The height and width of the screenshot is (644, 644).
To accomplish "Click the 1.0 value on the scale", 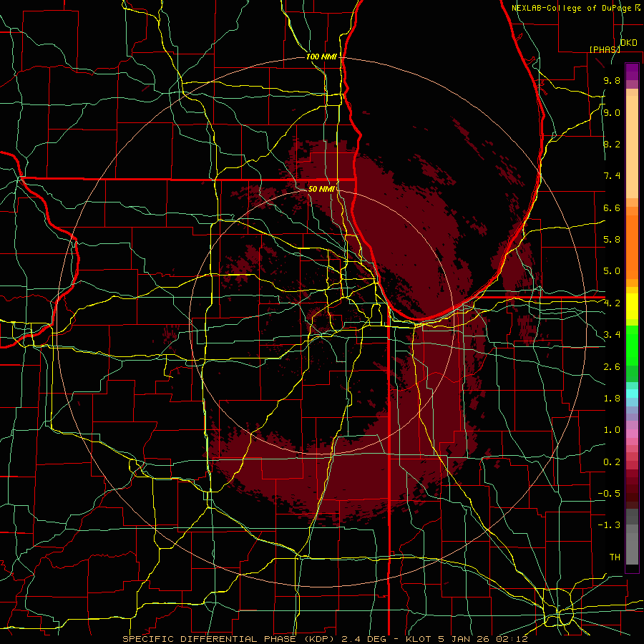I will [x=612, y=430].
